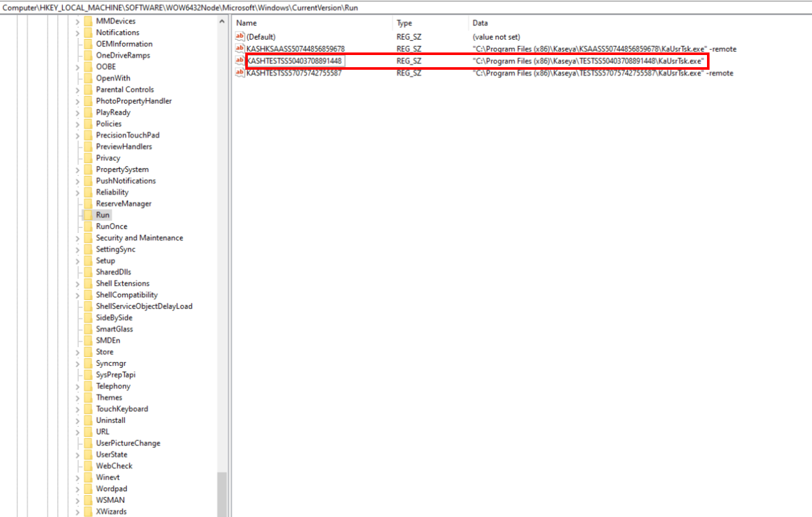Click the KASHKSAASS50744856859678 value icon

coord(240,49)
